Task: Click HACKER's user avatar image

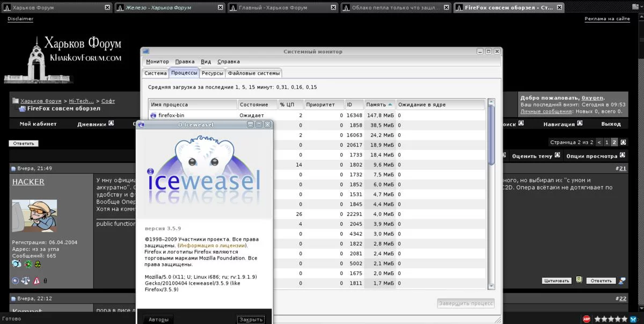Action: point(34,215)
